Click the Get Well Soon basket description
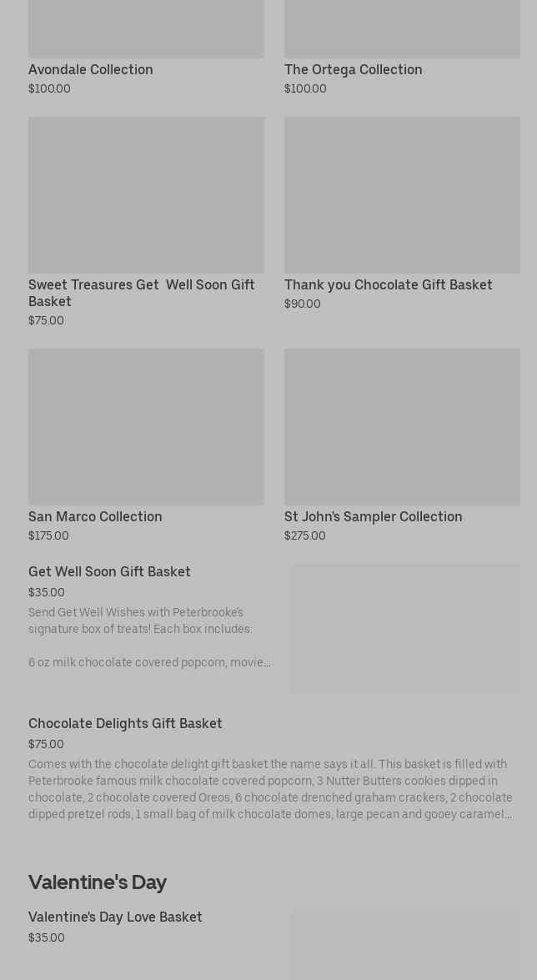 (149, 637)
